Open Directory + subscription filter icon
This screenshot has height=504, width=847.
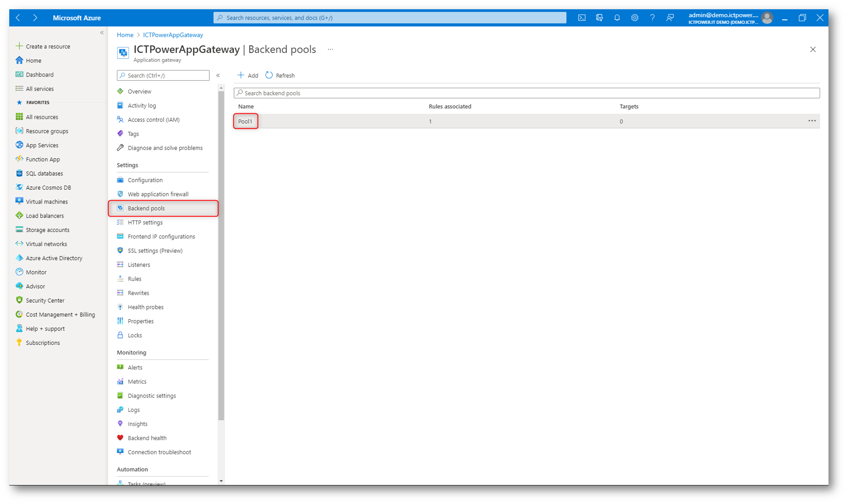tap(599, 18)
